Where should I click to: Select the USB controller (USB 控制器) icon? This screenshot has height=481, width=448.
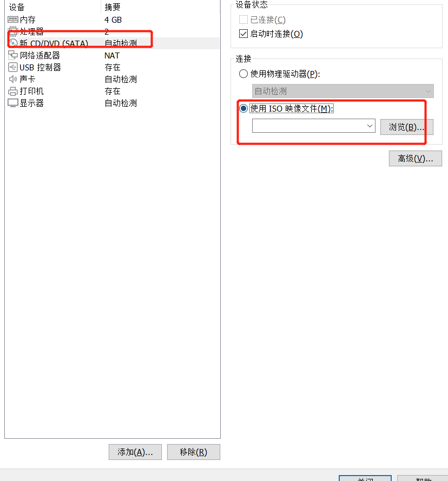[12, 67]
